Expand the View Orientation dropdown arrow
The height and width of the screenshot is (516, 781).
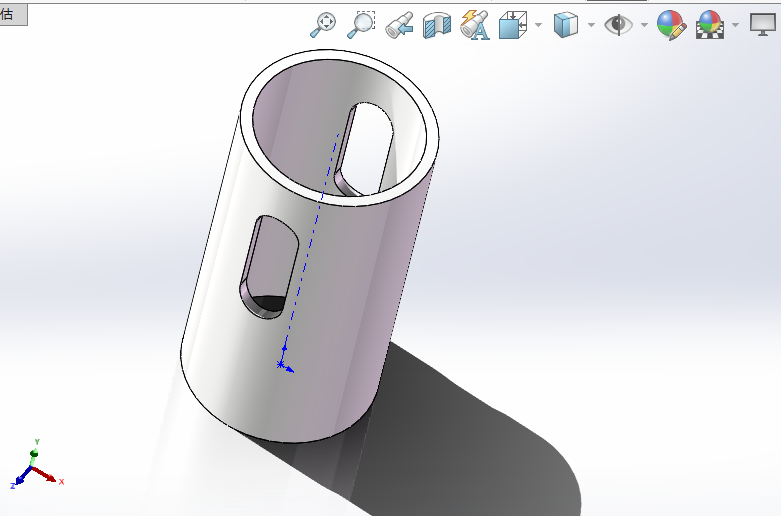point(538,25)
